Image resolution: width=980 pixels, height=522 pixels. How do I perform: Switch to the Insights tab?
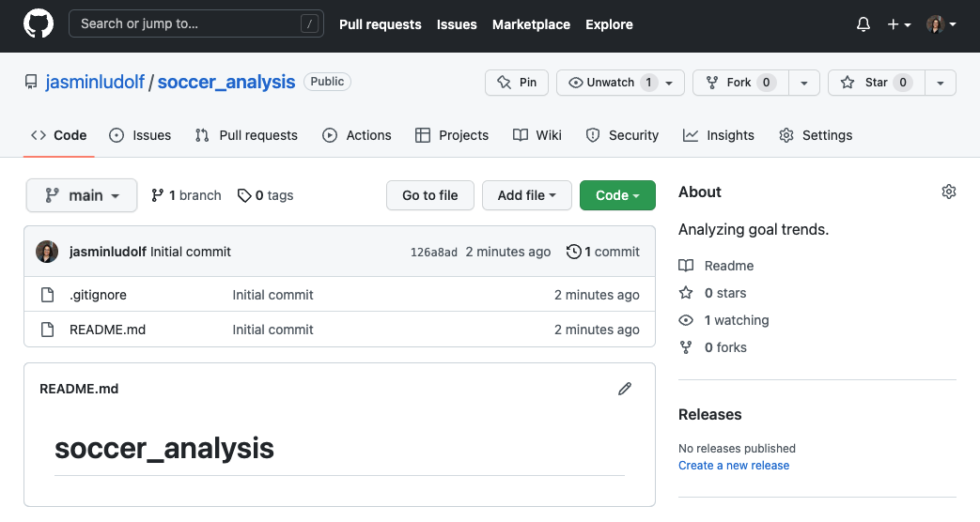pos(719,135)
